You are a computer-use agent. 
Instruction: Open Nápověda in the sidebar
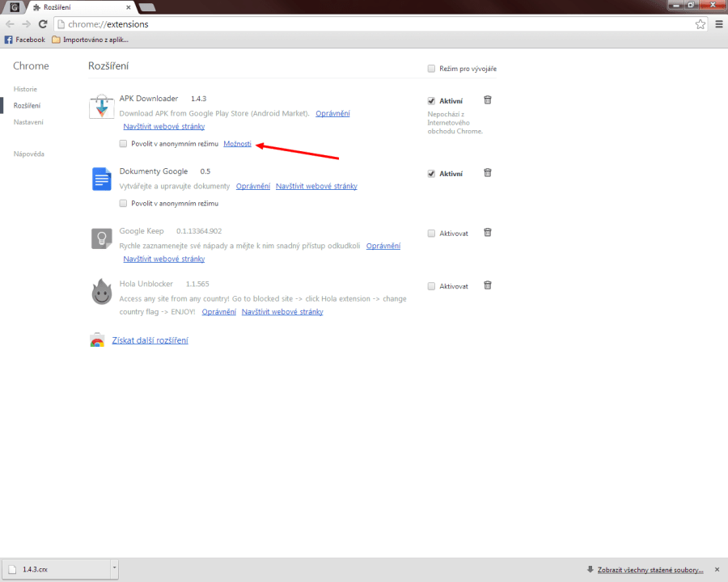click(x=29, y=154)
